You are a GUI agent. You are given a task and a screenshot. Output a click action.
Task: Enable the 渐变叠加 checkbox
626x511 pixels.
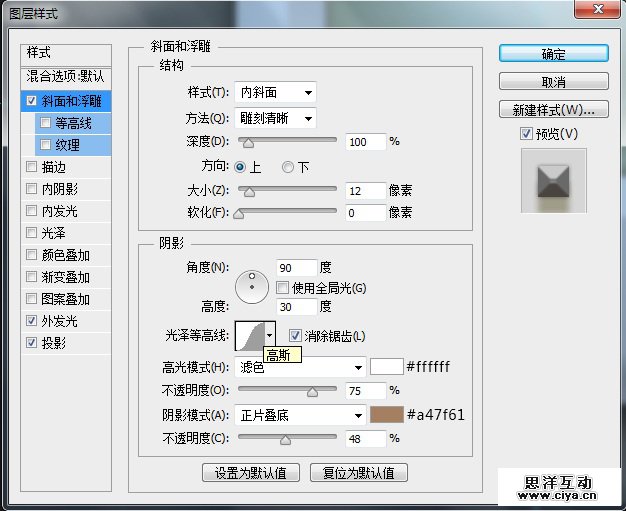pos(31,276)
